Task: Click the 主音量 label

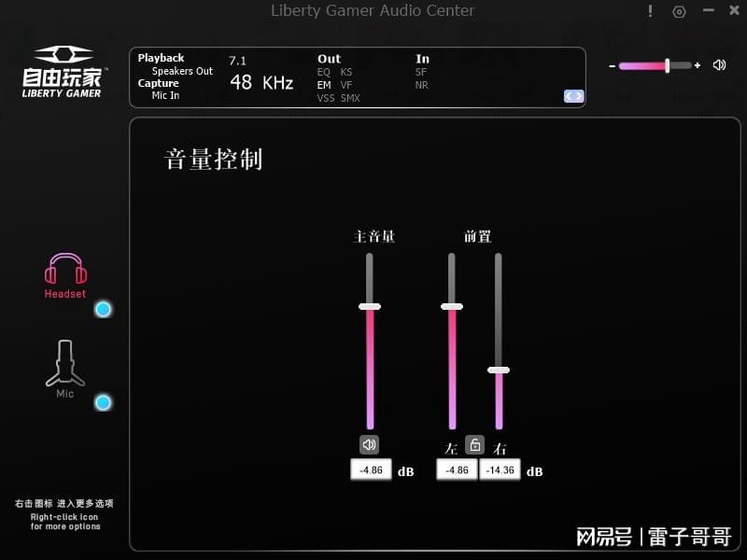Action: (374, 236)
